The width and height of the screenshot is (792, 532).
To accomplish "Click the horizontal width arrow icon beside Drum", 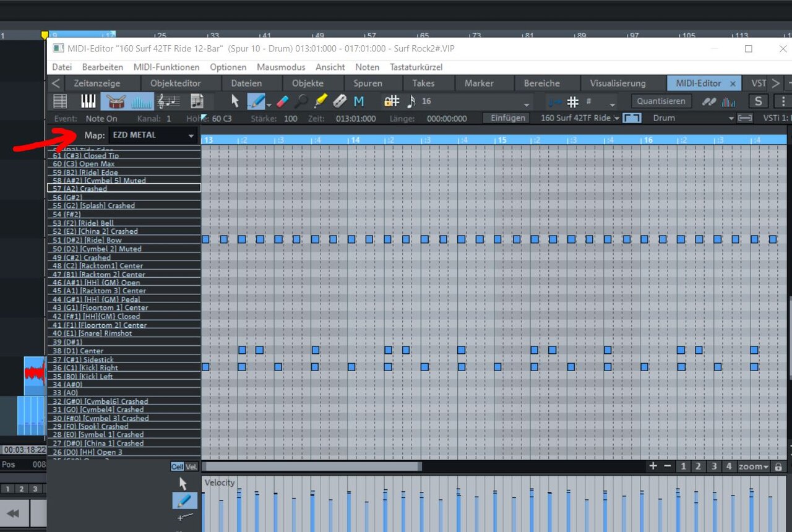I will click(x=746, y=118).
